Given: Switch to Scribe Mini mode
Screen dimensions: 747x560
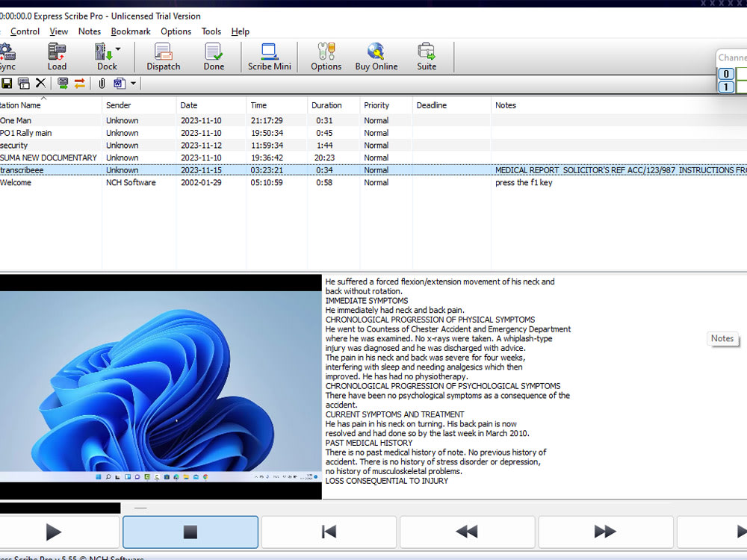Looking at the screenshot, I should (269, 57).
